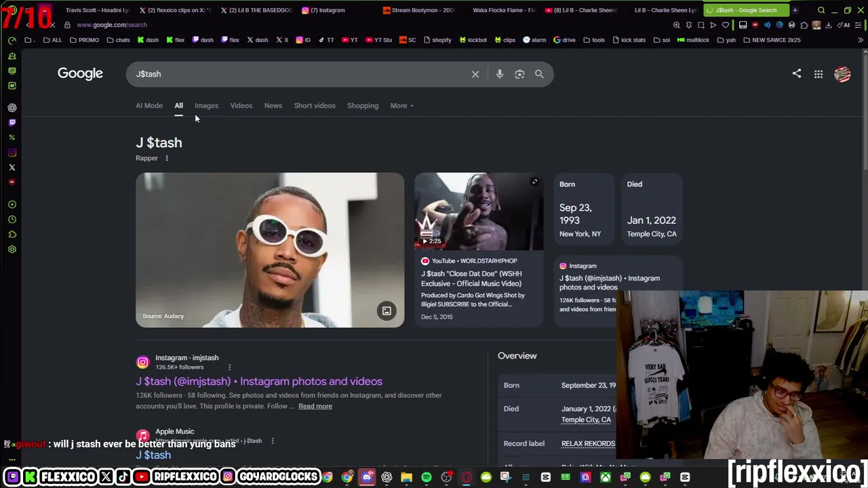The image size is (868, 488).
Task: Open the sidebar Player icon
Action: [x=12, y=205]
